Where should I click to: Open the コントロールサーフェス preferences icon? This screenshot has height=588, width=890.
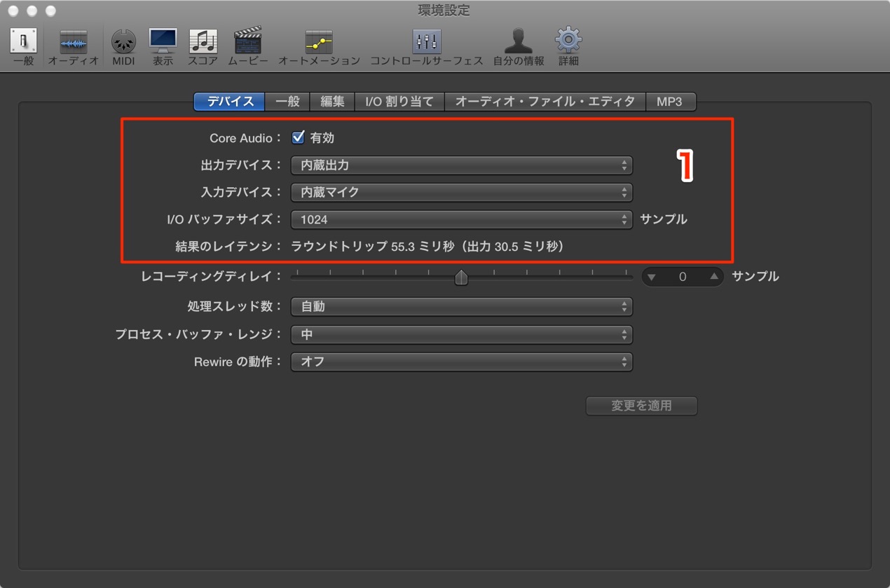[x=426, y=47]
